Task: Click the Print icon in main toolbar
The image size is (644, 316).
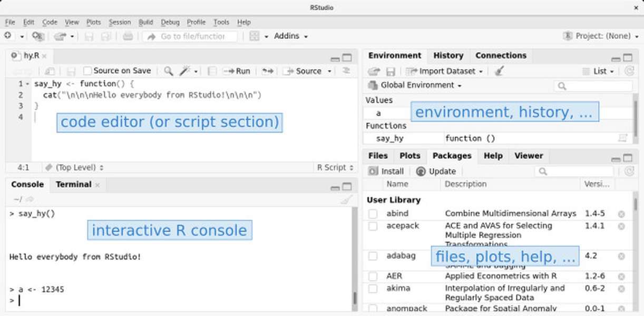Action: [x=128, y=36]
